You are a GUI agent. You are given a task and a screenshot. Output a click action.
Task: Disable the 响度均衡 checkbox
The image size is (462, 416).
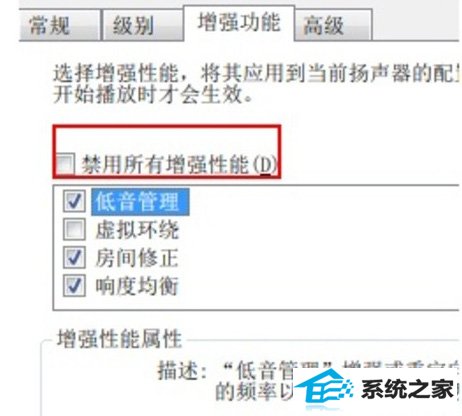coord(74,286)
